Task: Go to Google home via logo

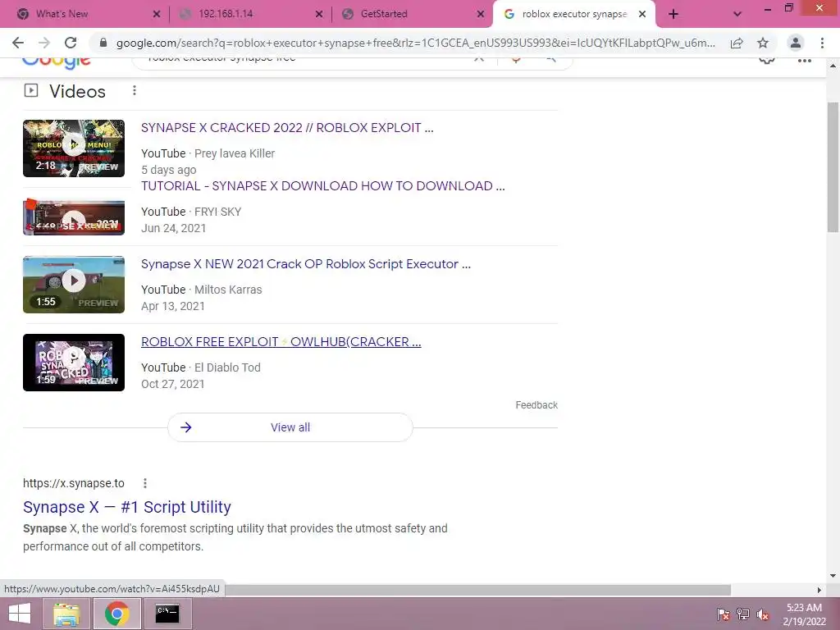Action: (x=57, y=63)
